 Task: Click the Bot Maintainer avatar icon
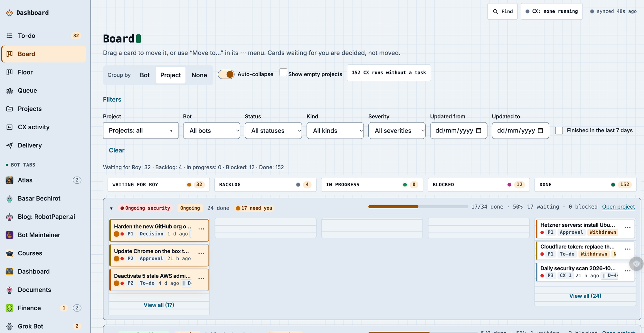10,235
